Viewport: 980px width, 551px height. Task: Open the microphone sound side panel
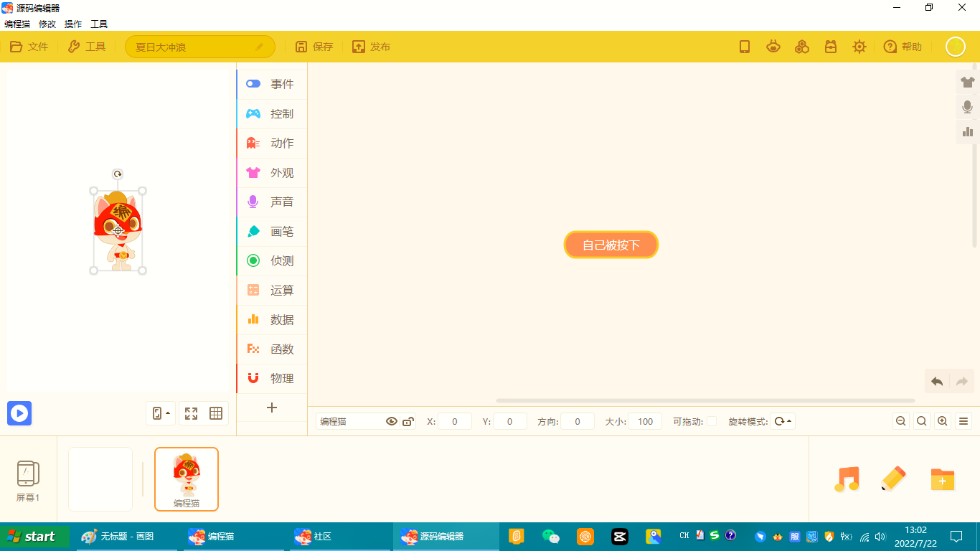pos(968,107)
